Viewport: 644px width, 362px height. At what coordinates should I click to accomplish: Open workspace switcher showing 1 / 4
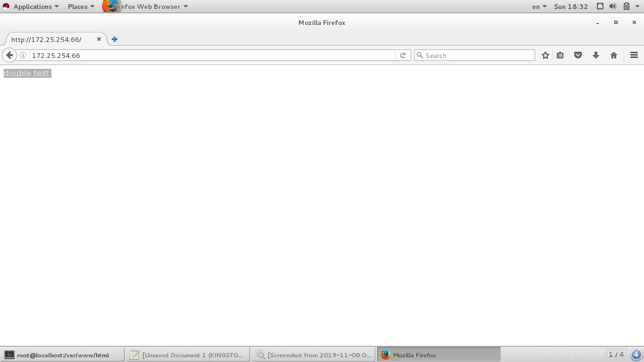click(x=616, y=354)
